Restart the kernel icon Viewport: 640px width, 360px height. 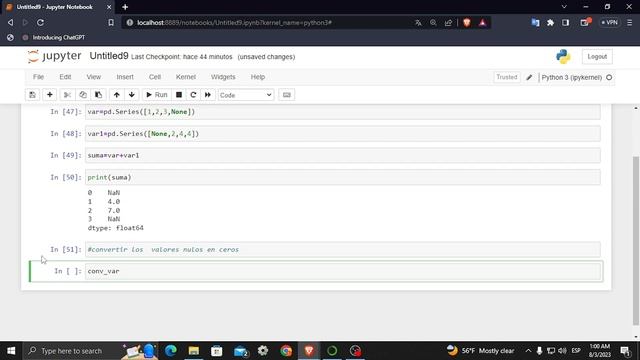point(193,95)
